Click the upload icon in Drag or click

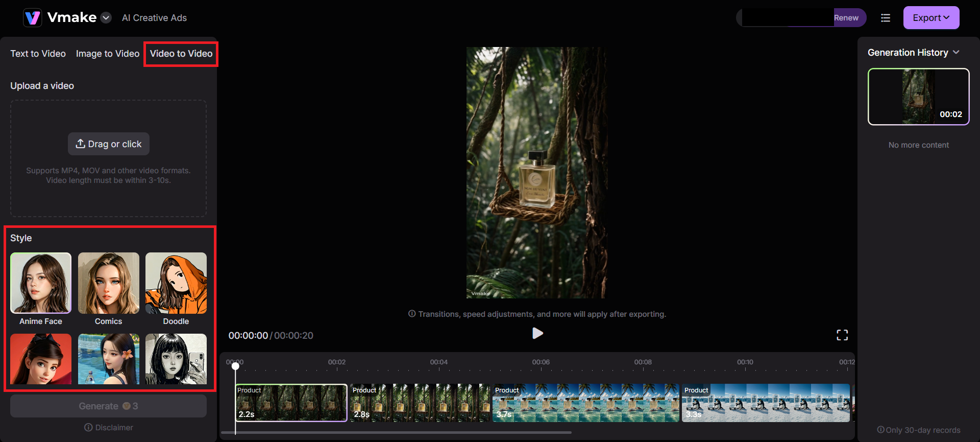(80, 144)
